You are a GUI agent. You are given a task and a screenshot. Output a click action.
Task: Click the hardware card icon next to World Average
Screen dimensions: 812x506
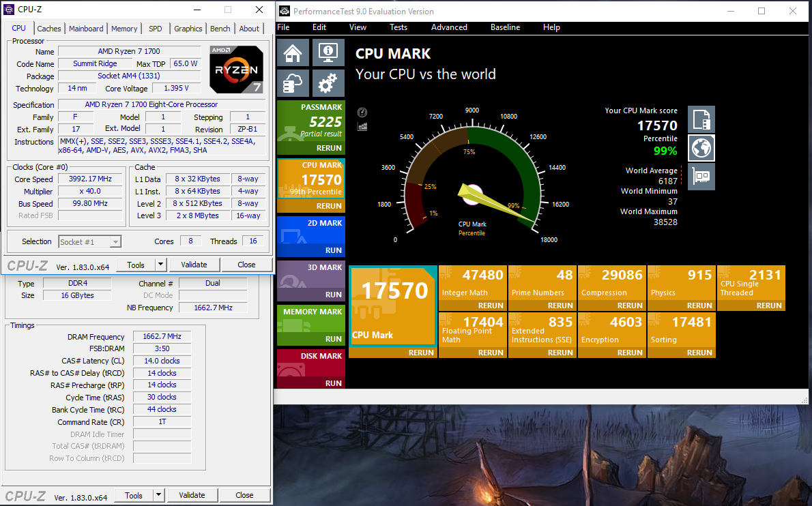[701, 177]
